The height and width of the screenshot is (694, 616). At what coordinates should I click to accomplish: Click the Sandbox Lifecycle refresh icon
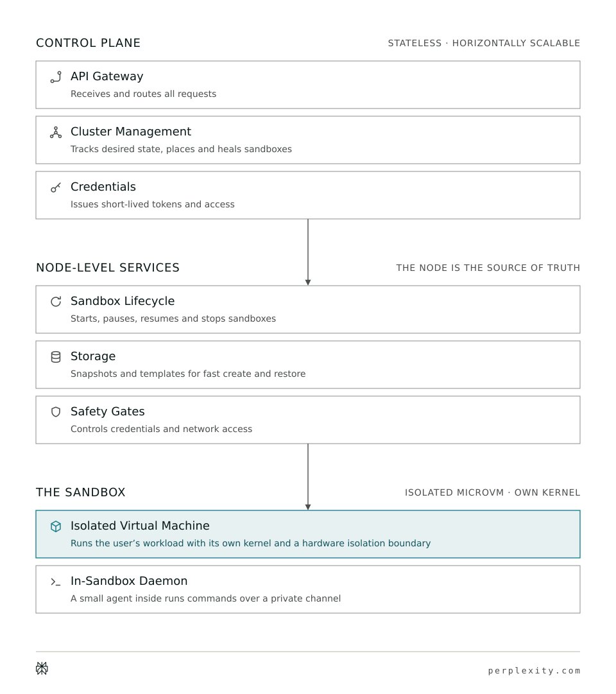56,301
